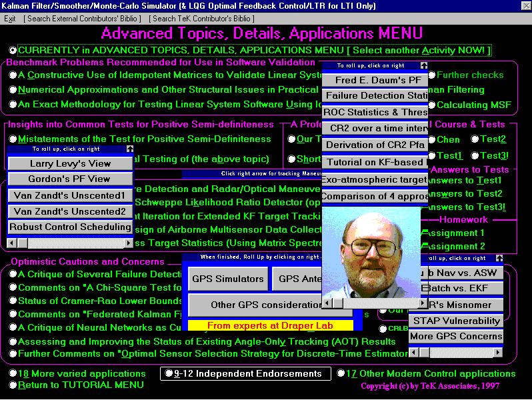Screen dimensions: 532x400
Task: Click Van Zandt's Unscented1 button
Action: pyautogui.click(x=70, y=195)
